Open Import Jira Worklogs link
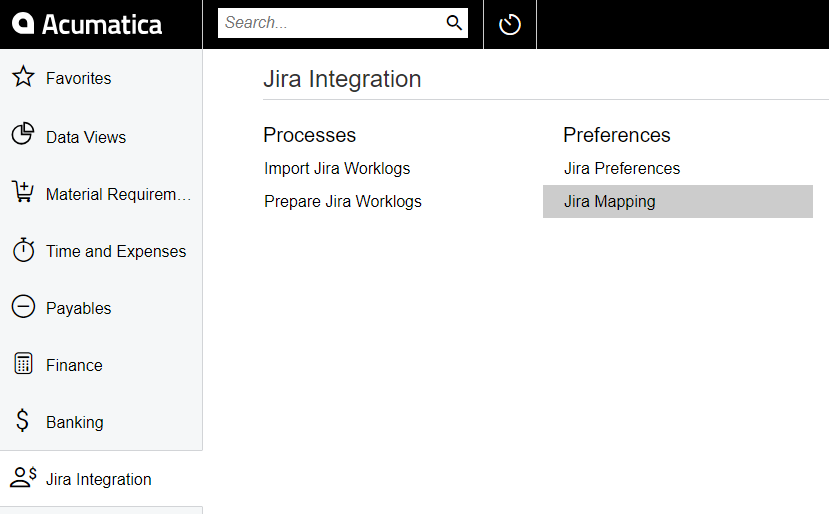Screen dimensions: 829x514 tap(337, 168)
